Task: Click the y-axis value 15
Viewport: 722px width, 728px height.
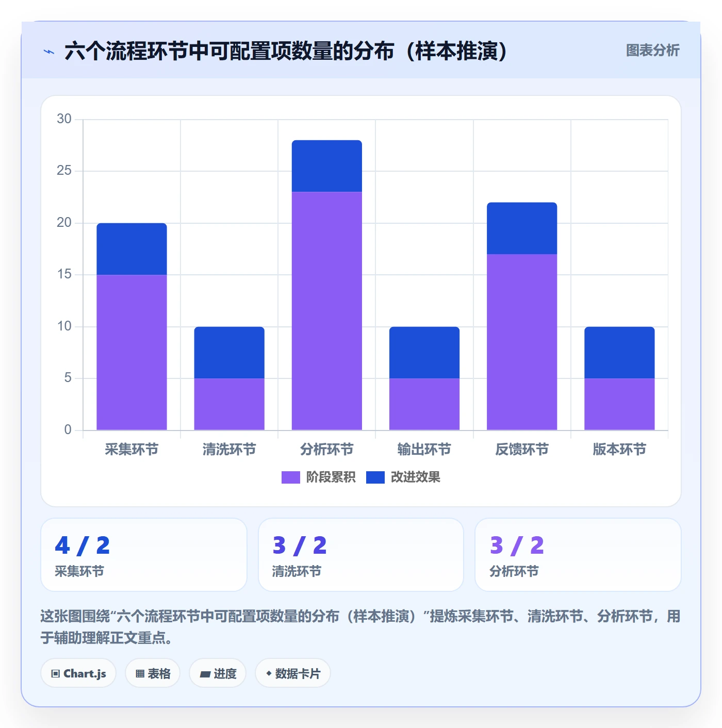Action: pyautogui.click(x=64, y=274)
